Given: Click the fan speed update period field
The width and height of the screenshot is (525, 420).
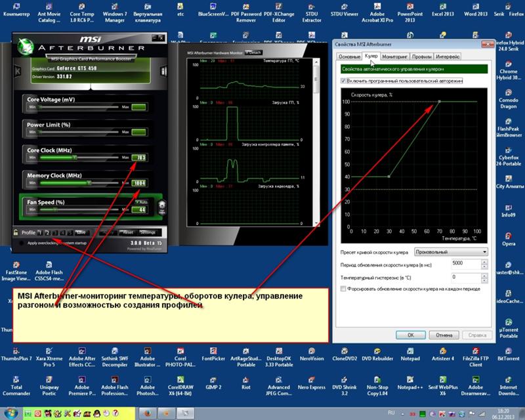Looking at the screenshot, I should coord(466,264).
